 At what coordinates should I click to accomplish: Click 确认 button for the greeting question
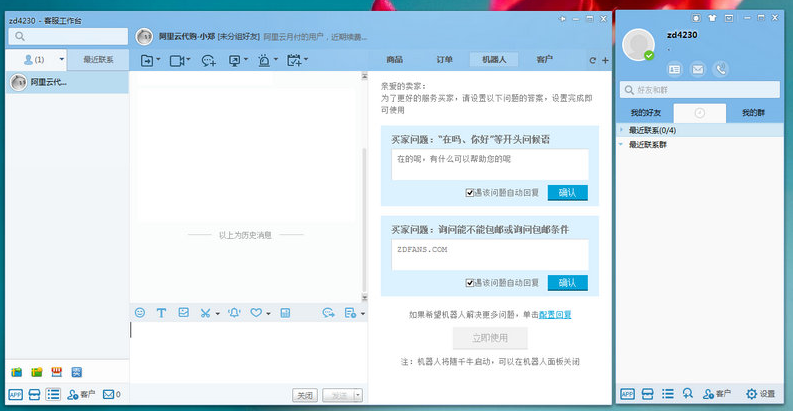pos(567,193)
